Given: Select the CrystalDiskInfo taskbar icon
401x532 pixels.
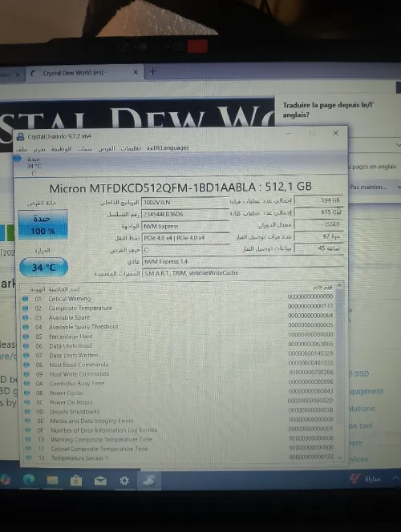Looking at the screenshot, I should coord(148,481).
